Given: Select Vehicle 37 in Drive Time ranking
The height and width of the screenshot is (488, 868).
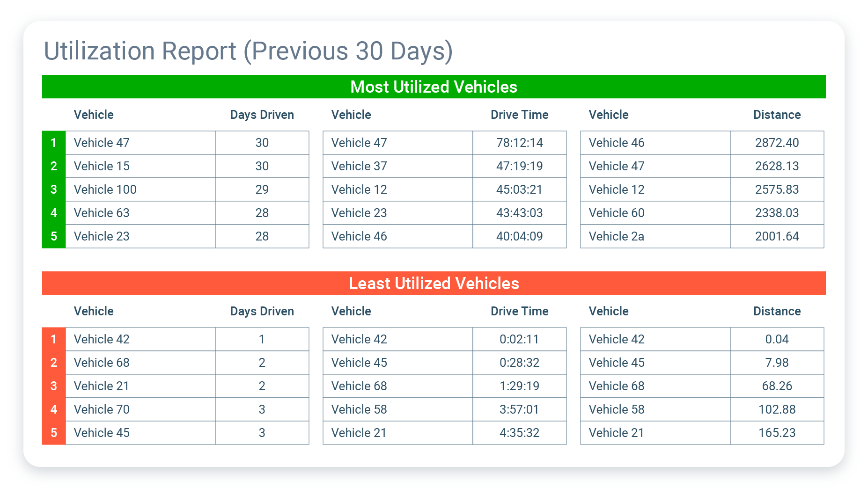Looking at the screenshot, I should [359, 166].
